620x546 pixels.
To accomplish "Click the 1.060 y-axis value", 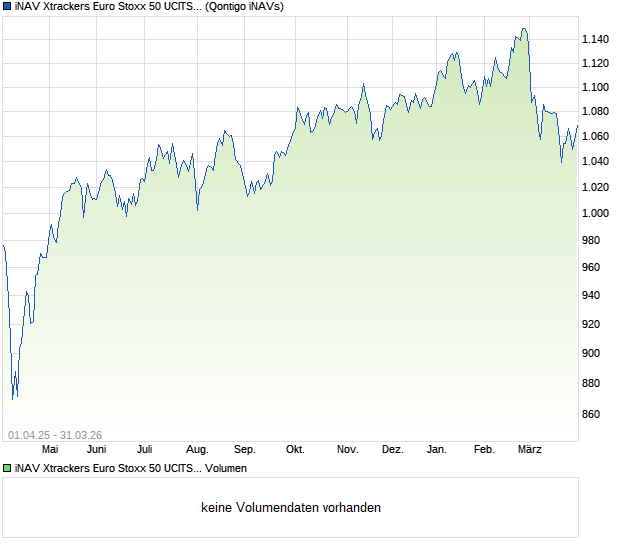I will point(595,136).
